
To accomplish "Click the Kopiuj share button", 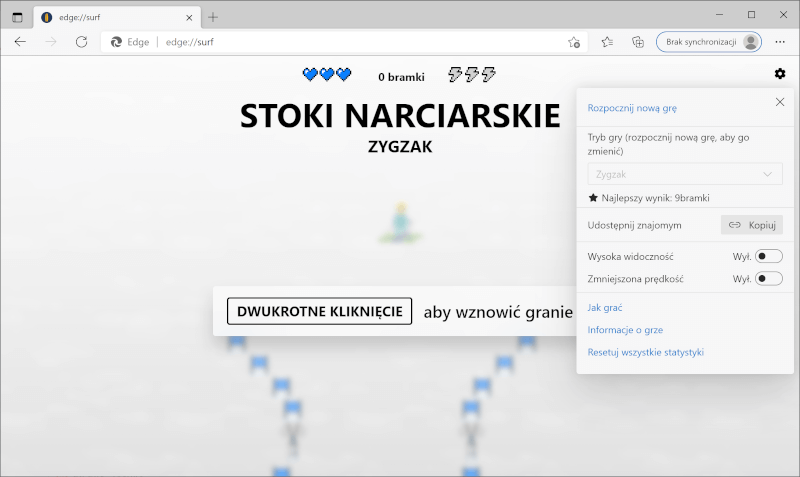I will (x=752, y=225).
